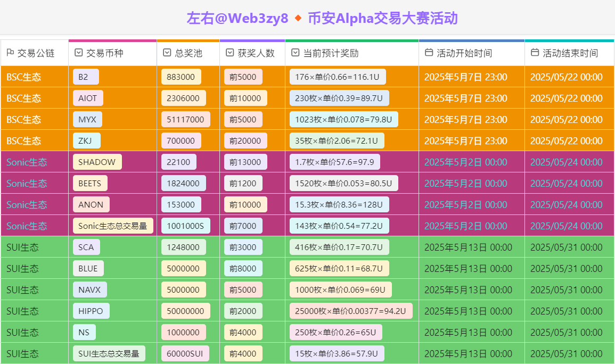615x364 pixels.
Task: Select prize pool value 50000000
Action: click(x=185, y=311)
